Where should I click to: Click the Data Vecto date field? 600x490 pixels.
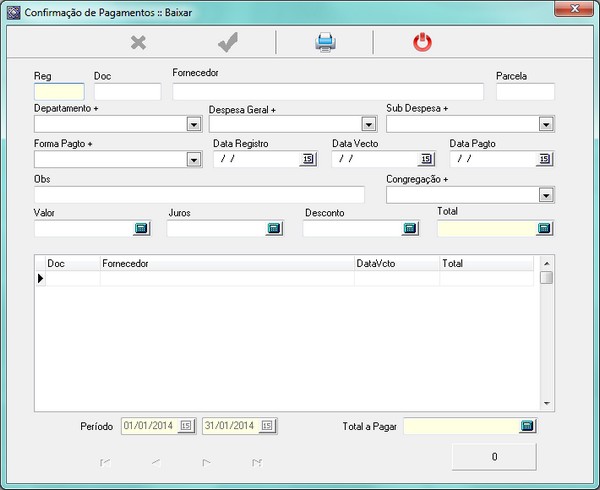[x=375, y=159]
